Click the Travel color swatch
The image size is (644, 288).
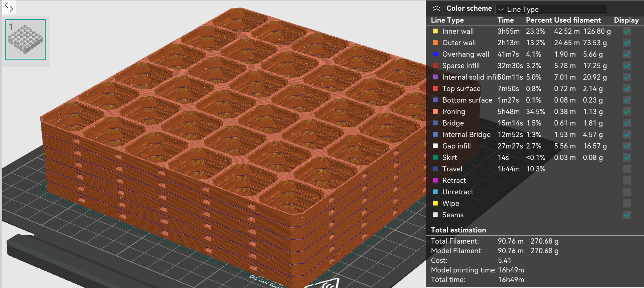coord(435,169)
